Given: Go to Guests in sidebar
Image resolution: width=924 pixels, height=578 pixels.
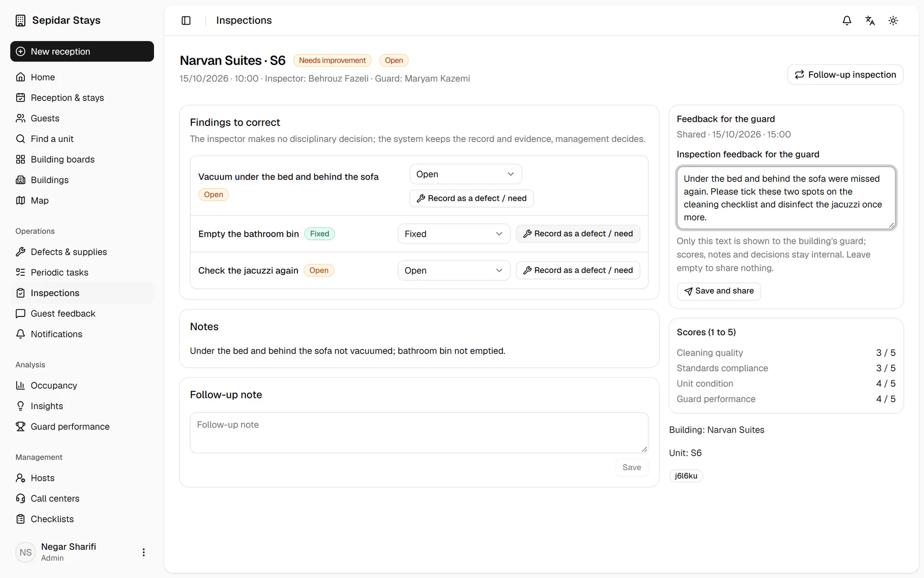Looking at the screenshot, I should (82, 118).
